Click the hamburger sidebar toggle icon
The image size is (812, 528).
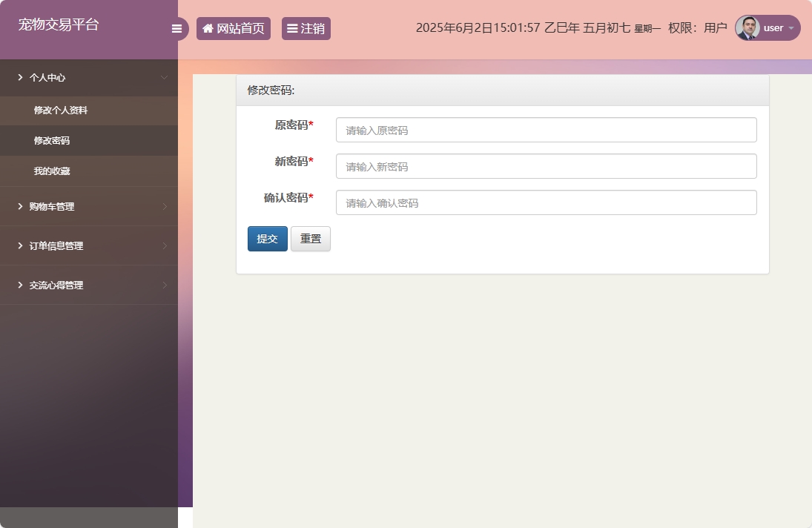176,28
